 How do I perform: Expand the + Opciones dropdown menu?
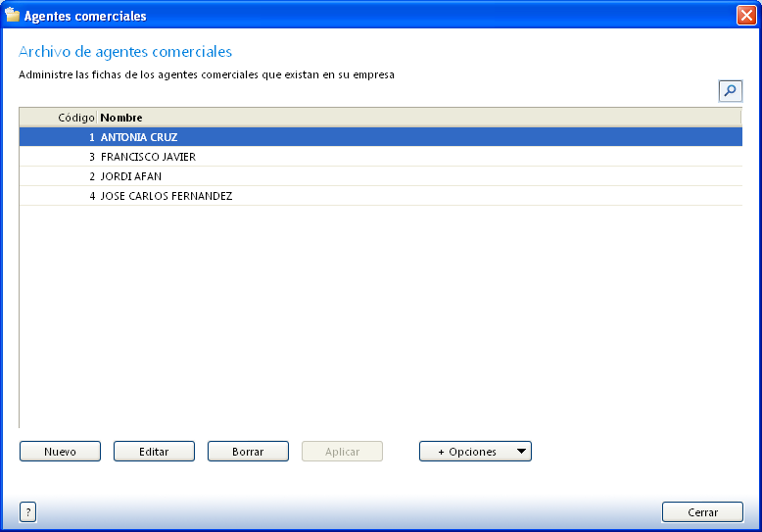[x=467, y=452]
